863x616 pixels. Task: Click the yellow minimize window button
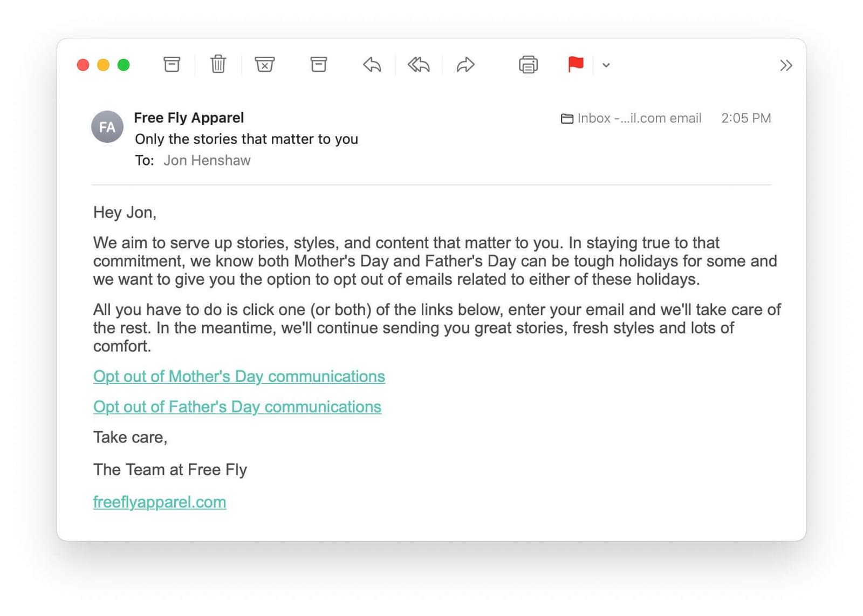[103, 65]
